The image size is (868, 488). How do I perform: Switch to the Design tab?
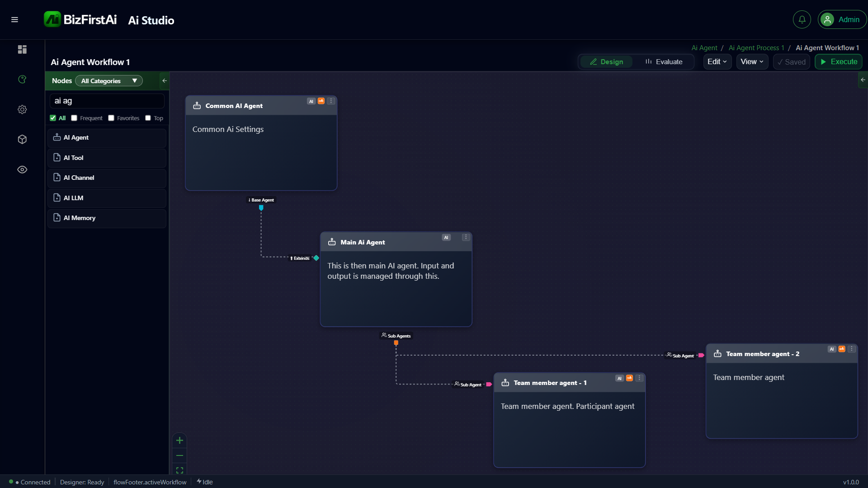606,62
